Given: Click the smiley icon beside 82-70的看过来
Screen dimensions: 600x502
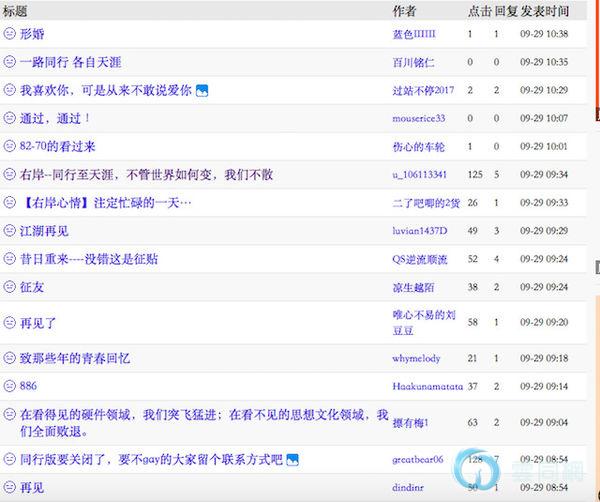Looking at the screenshot, I should [10, 146].
